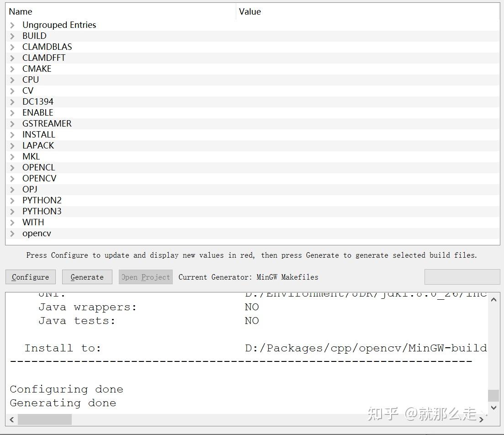Image resolution: width=504 pixels, height=435 pixels.
Task: Expand the BUILD group
Action: (x=12, y=36)
